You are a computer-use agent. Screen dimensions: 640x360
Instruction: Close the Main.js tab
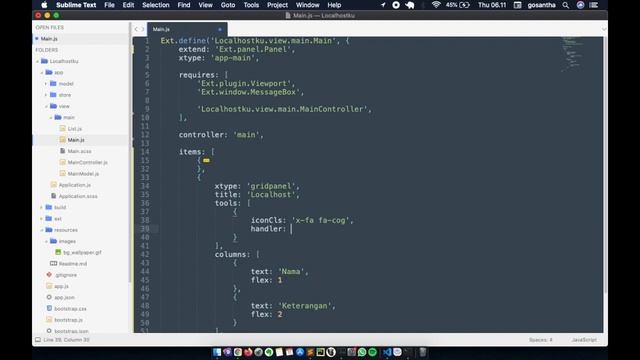tap(220, 29)
